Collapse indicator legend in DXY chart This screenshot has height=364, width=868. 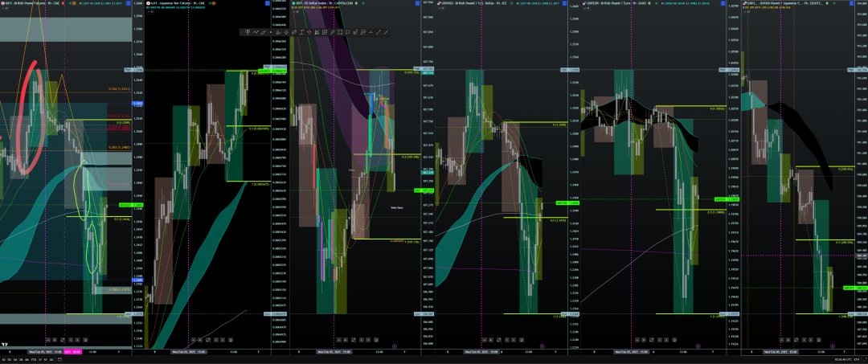tap(296, 11)
